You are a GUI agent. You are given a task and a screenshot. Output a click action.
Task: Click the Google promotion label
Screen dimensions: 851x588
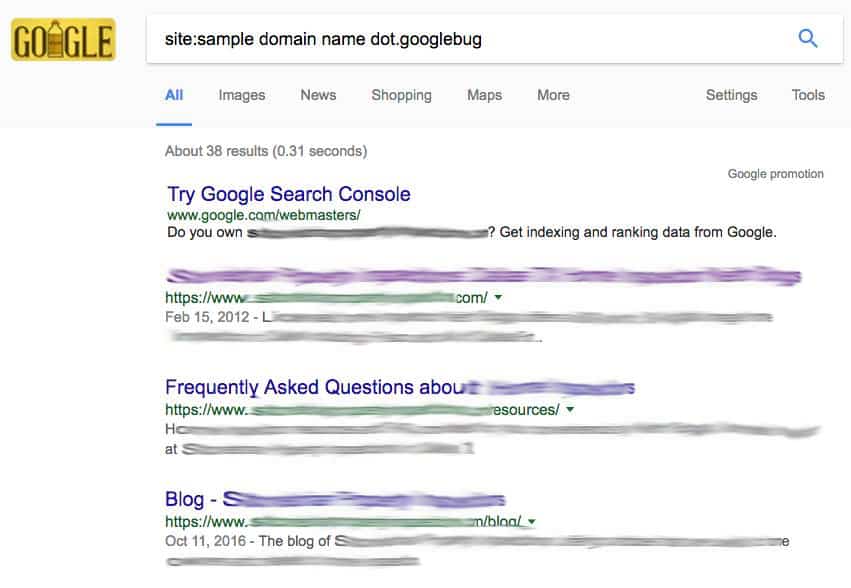tap(776, 174)
